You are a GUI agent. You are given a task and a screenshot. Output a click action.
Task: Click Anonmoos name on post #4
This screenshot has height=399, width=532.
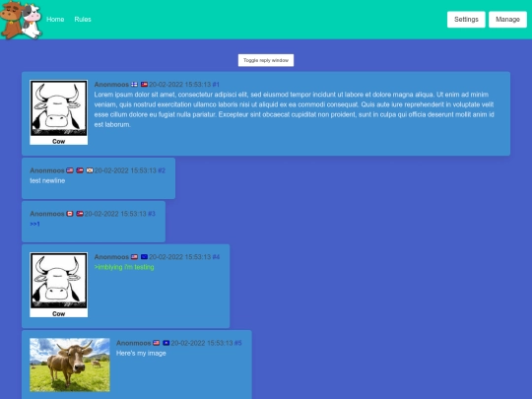click(x=111, y=257)
